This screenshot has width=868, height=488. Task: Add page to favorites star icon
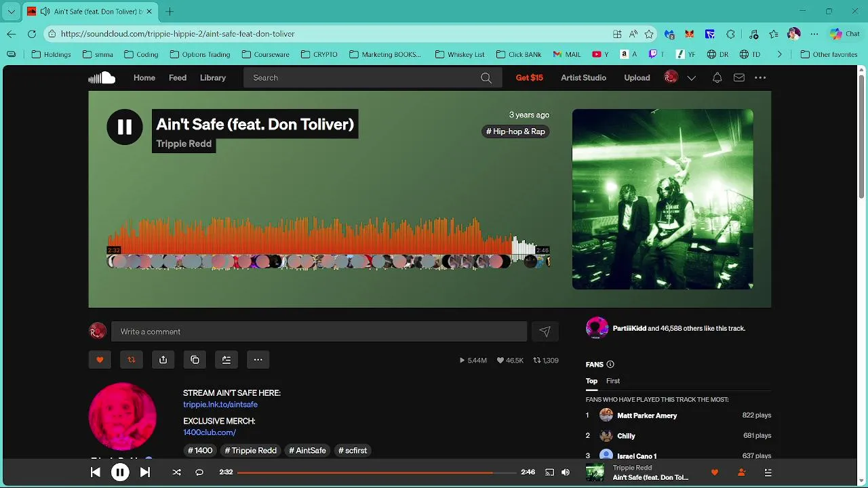649,34
